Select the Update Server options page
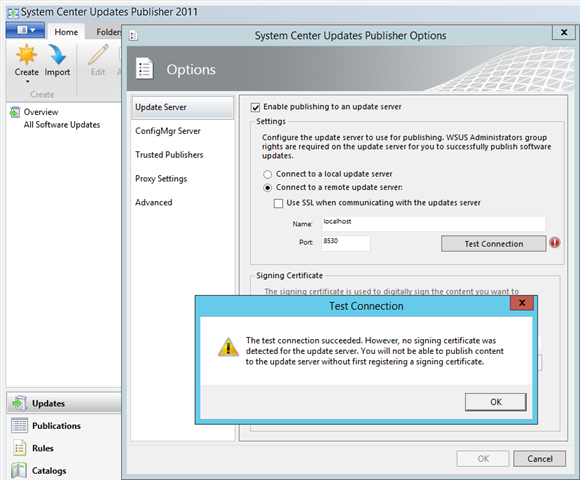Screen dimensions: 580x480 (x=183, y=107)
